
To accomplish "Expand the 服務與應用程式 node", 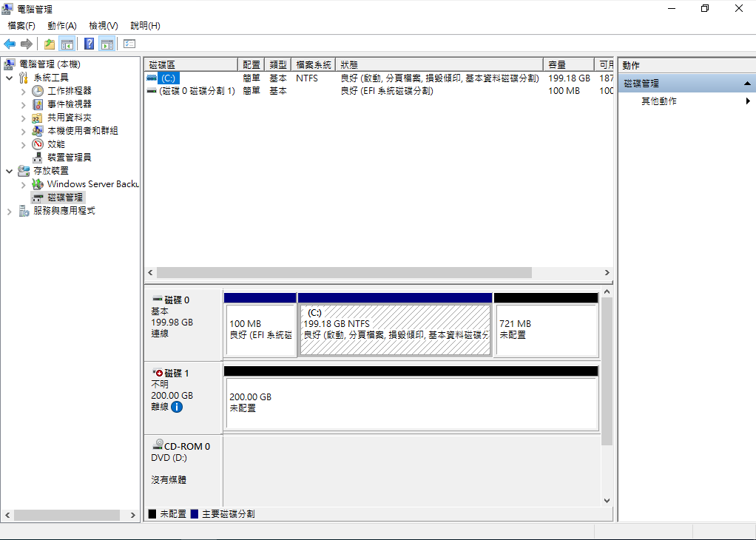I will pos(9,211).
